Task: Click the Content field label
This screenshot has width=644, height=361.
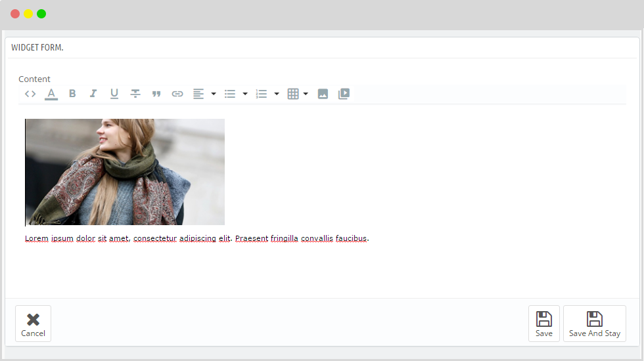Action: [34, 79]
